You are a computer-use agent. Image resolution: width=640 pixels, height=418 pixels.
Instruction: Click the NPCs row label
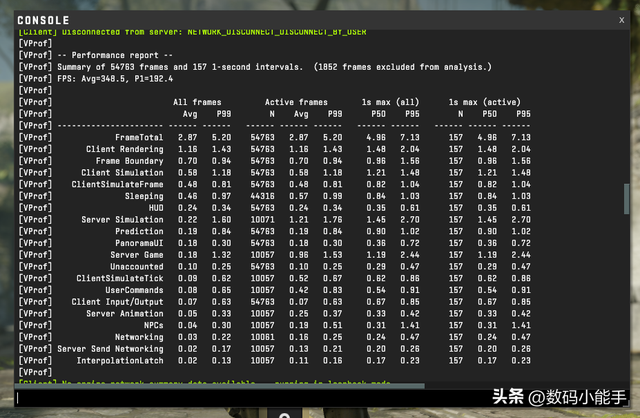click(153, 326)
